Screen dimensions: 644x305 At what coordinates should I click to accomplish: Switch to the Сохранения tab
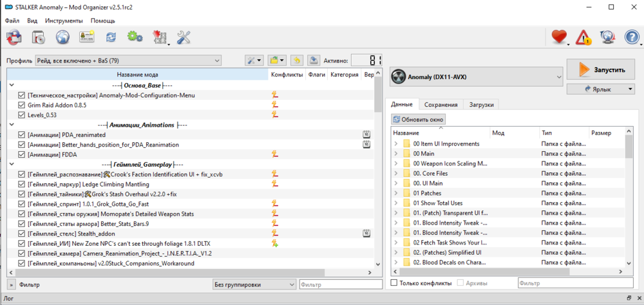point(440,104)
